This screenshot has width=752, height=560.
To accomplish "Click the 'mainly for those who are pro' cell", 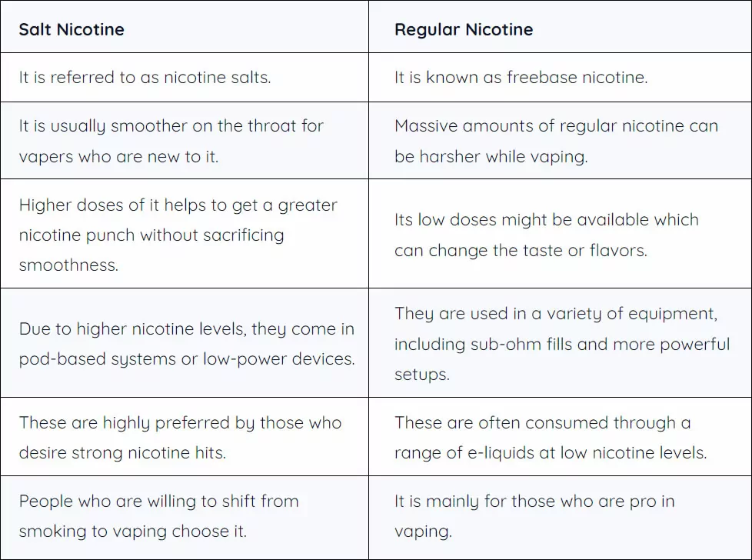I will point(560,517).
